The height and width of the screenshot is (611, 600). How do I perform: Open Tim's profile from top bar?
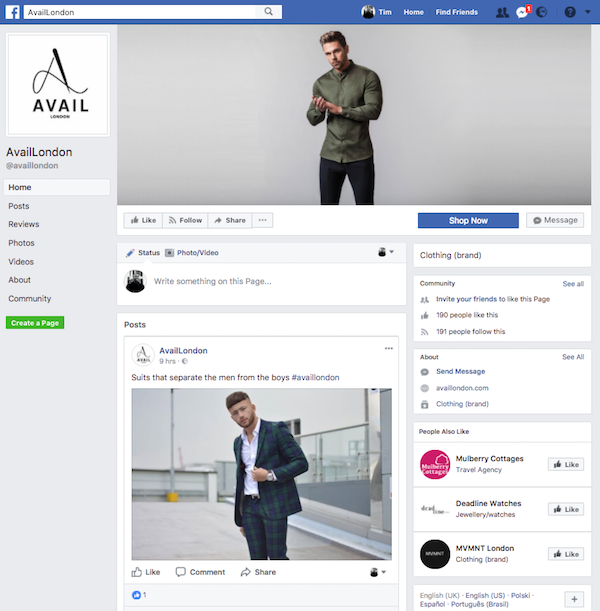coord(376,12)
